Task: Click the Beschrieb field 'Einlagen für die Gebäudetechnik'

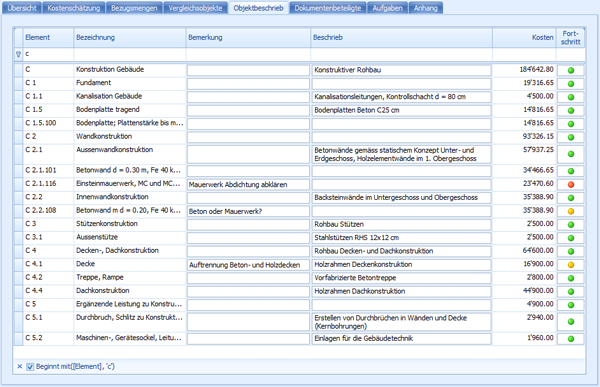Action: [401, 339]
